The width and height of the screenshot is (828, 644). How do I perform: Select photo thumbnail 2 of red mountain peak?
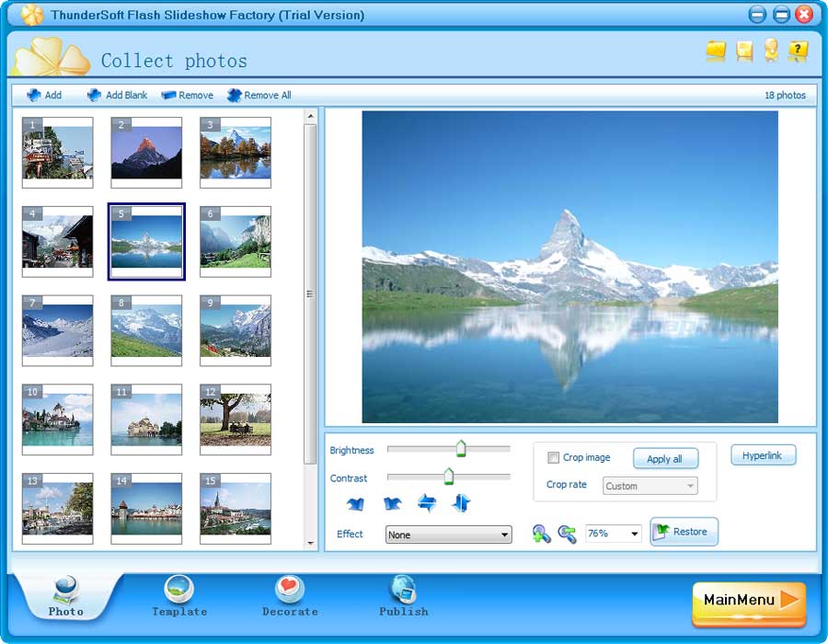click(x=146, y=153)
